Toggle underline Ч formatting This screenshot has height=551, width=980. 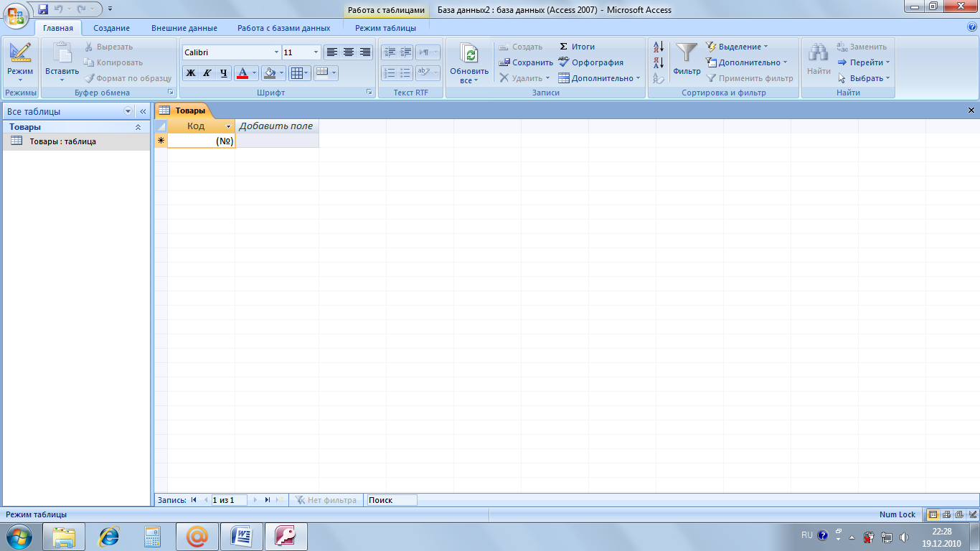click(x=223, y=73)
